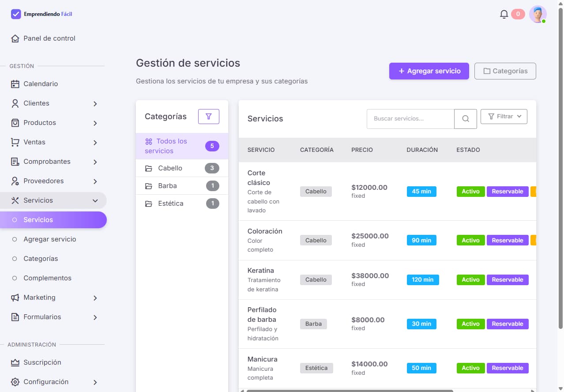Click the Ventas cart icon

click(15, 142)
